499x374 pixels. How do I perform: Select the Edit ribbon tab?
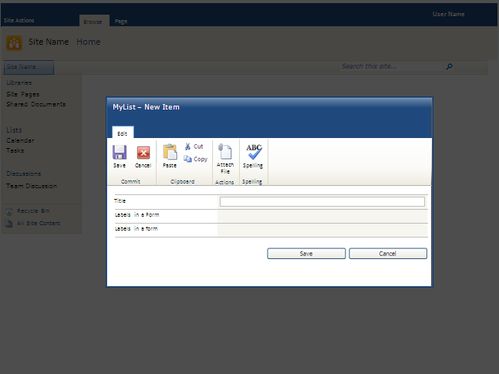123,132
